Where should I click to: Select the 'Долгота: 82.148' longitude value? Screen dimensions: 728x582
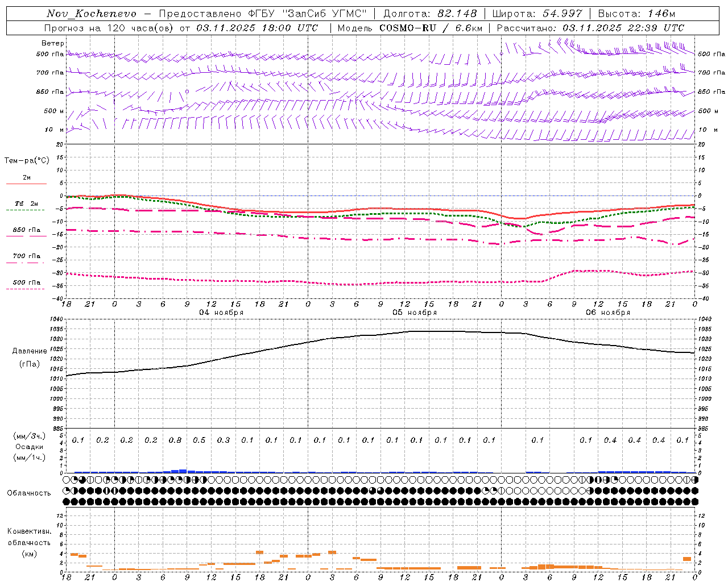(x=430, y=14)
